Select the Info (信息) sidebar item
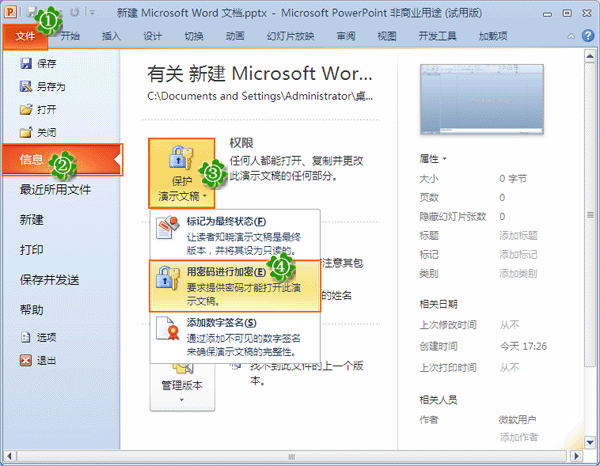 (x=62, y=160)
